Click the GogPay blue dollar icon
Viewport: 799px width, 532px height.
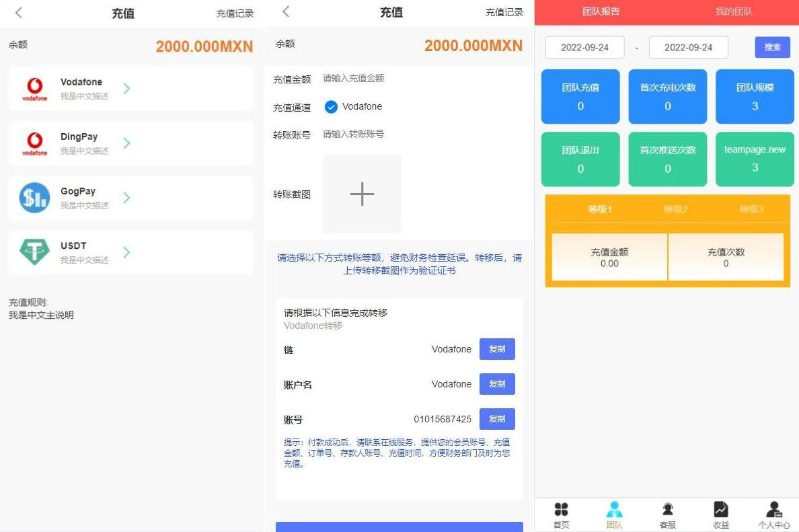click(34, 198)
